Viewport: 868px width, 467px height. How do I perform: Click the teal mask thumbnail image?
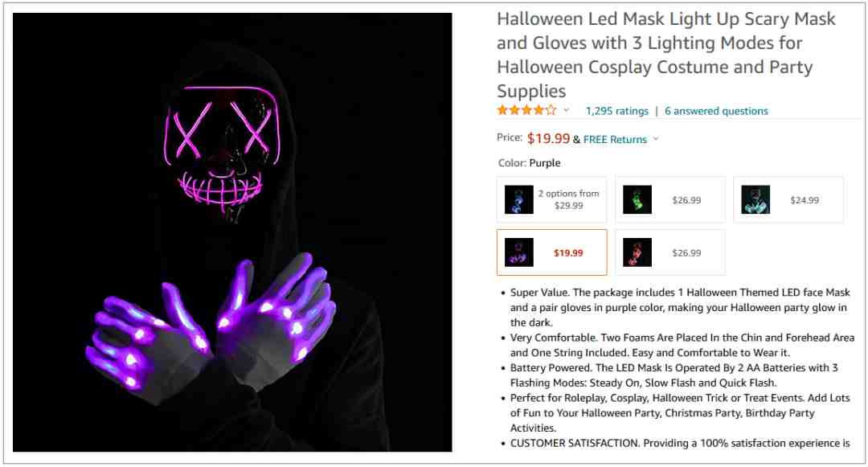coord(755,200)
